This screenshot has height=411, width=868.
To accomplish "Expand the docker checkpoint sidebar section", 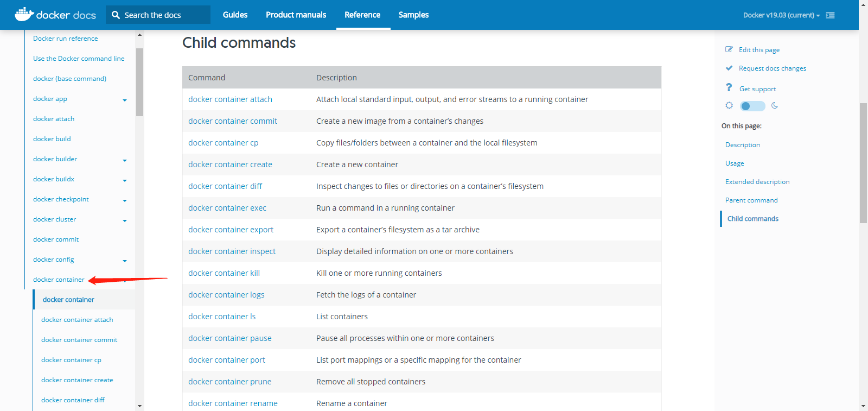I will [125, 201].
